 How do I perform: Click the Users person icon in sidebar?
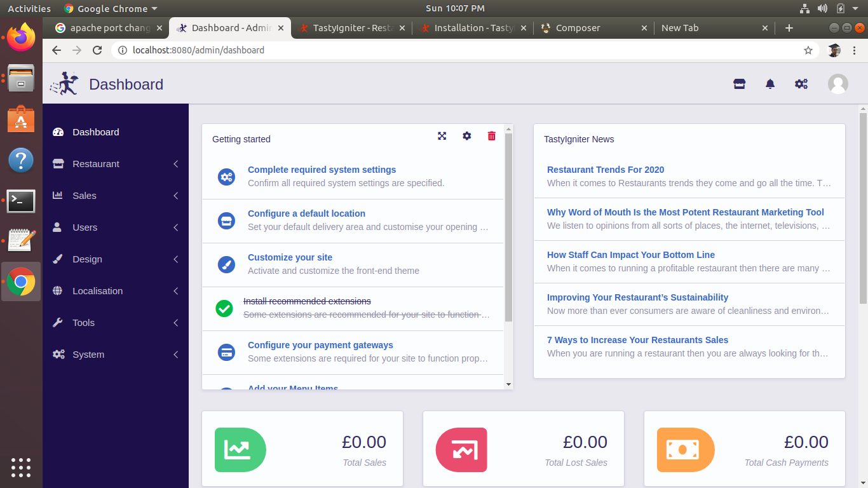point(58,227)
